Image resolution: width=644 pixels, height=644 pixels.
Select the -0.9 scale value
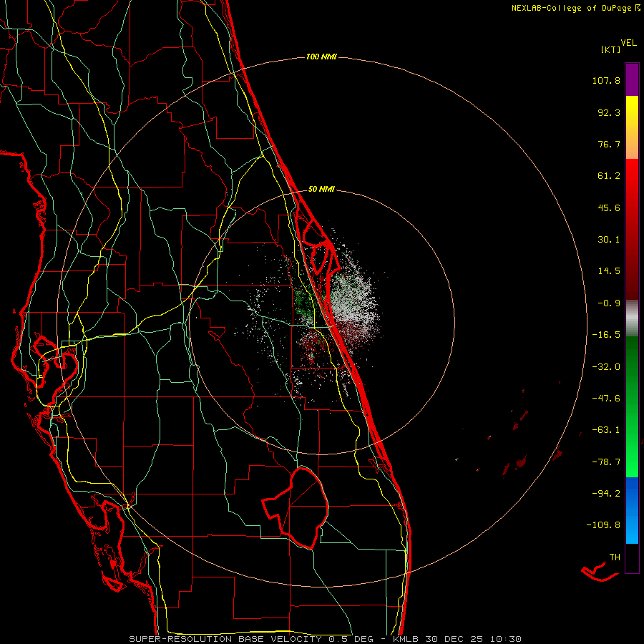coord(609,303)
